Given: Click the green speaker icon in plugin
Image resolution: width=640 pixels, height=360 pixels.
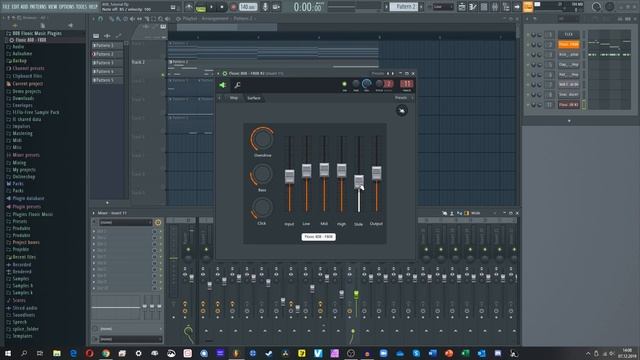Looking at the screenshot, I should 223,85.
